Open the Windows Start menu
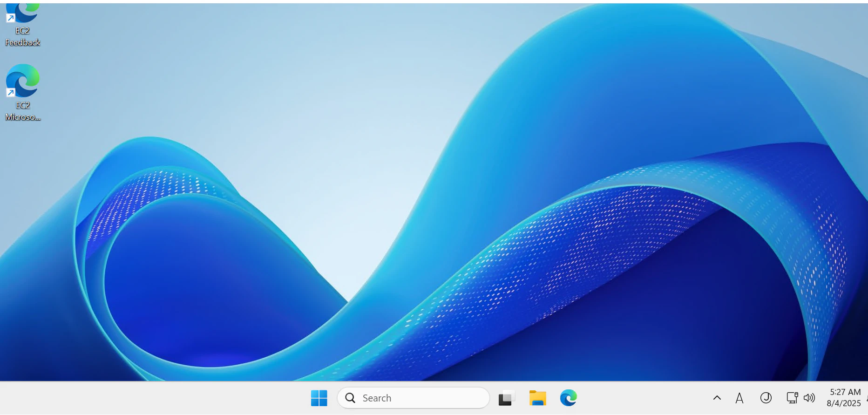 coord(319,398)
